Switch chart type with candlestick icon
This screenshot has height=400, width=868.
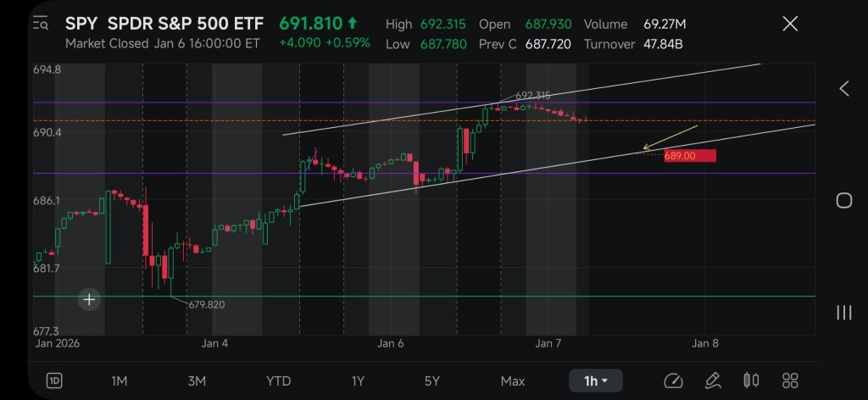pos(751,381)
